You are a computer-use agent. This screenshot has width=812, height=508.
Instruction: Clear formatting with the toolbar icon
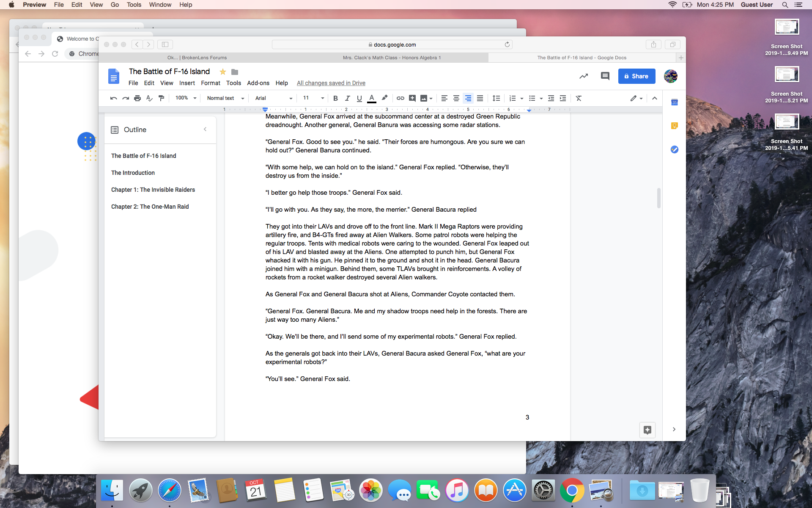click(579, 98)
